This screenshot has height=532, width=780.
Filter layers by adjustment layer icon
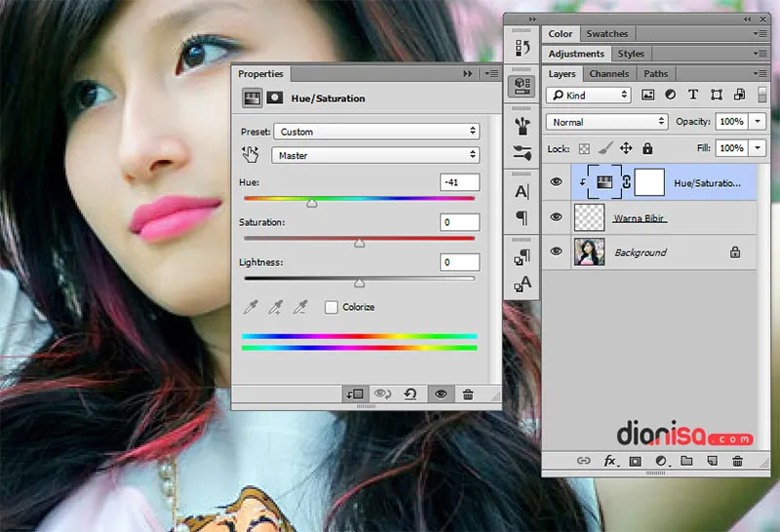(x=671, y=95)
